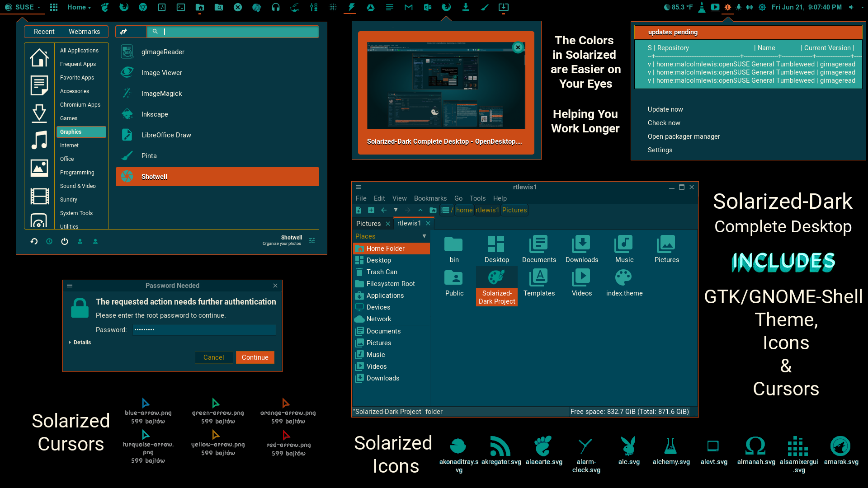Click the GNOME foot icon in the top panel
The width and height of the screenshot is (868, 488).
coord(105,7)
